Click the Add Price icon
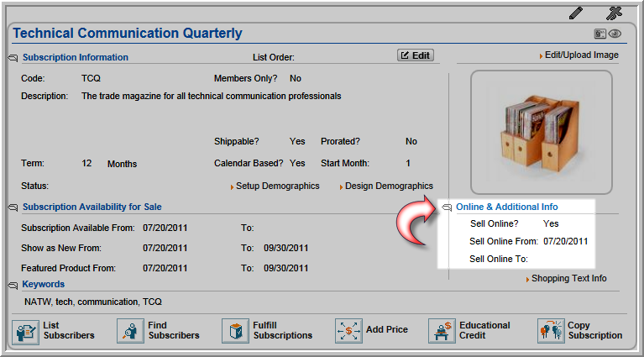This screenshot has height=357, width=644. [x=348, y=331]
